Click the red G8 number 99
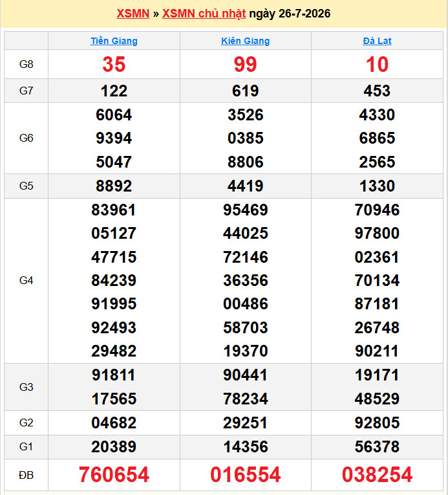 click(246, 64)
